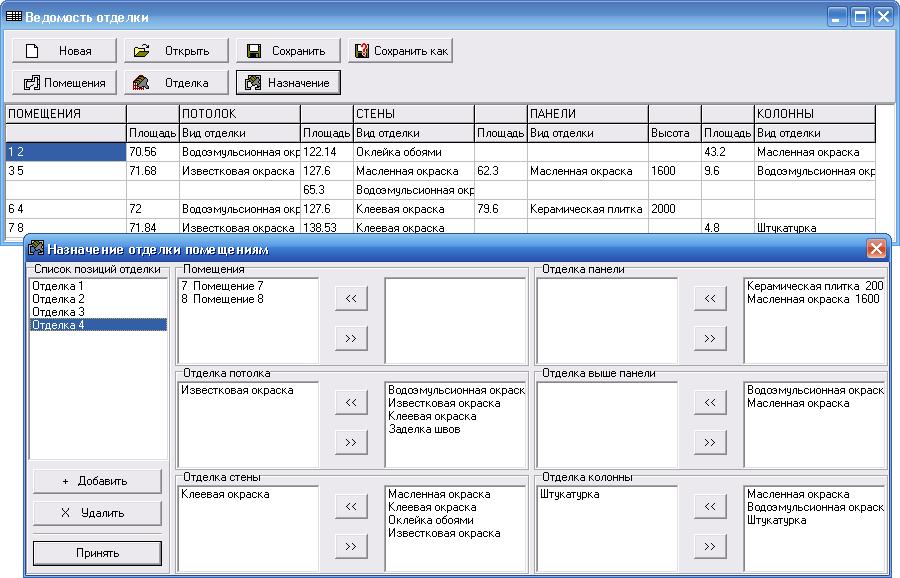Viewport: 900px width, 578px height.
Task: Open the Отделка finishes editor
Action: [x=176, y=83]
